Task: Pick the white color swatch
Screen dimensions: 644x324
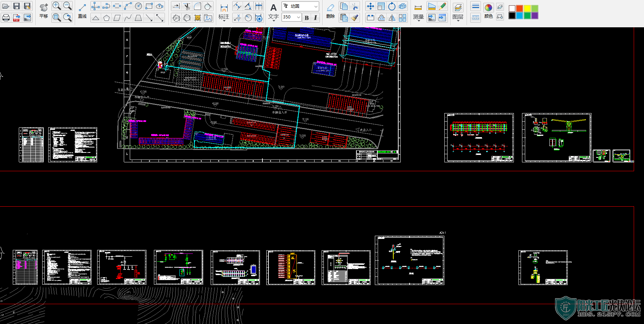Action: [x=512, y=9]
